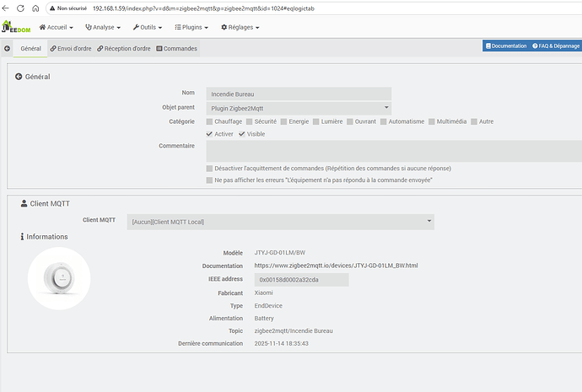Image resolution: width=582 pixels, height=392 pixels.
Task: Click the not-secure warning icon
Action: [52, 8]
